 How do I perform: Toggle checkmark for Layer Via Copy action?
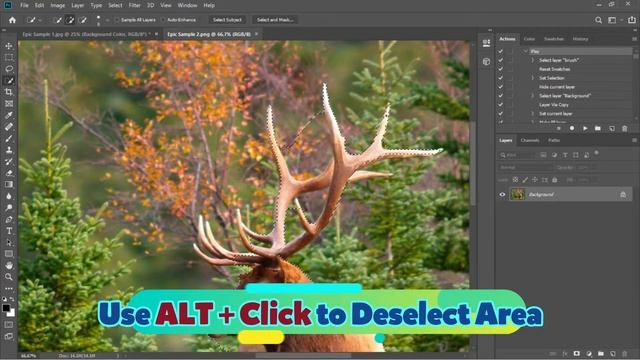[500, 105]
